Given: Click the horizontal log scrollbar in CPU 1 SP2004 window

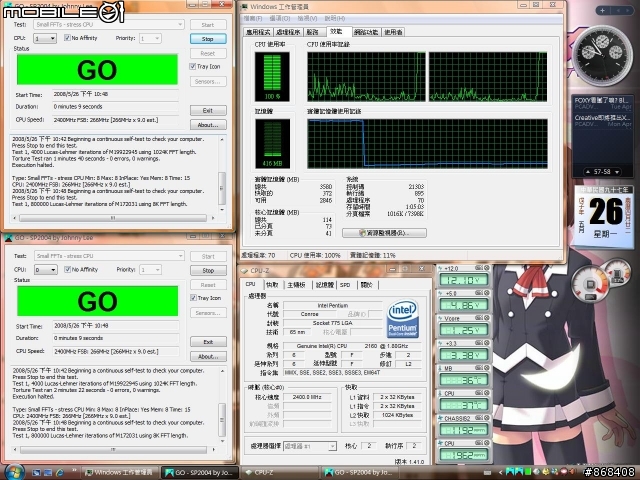Looking at the screenshot, I should click(113, 218).
